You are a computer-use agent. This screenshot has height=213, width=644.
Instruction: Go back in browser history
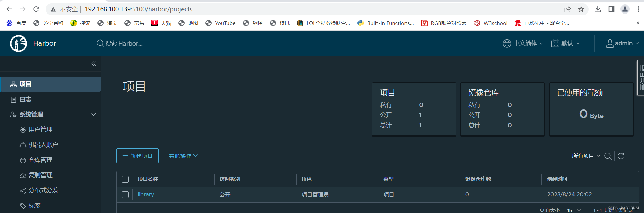pos(9,9)
